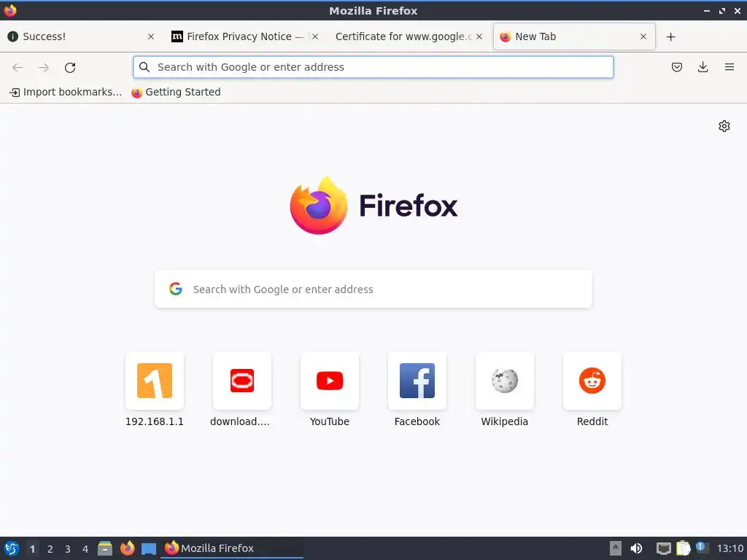This screenshot has width=747, height=560.
Task: Select Mozilla Firefox taskbar window button
Action: tap(232, 548)
